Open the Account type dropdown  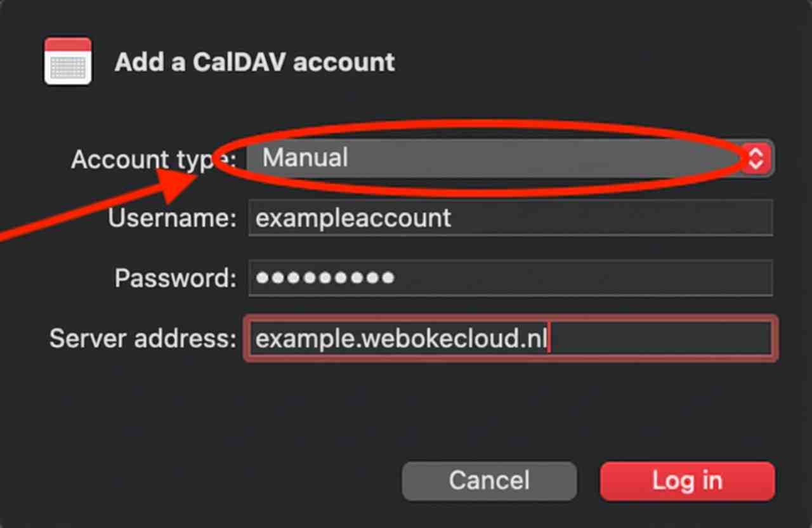coord(495,158)
